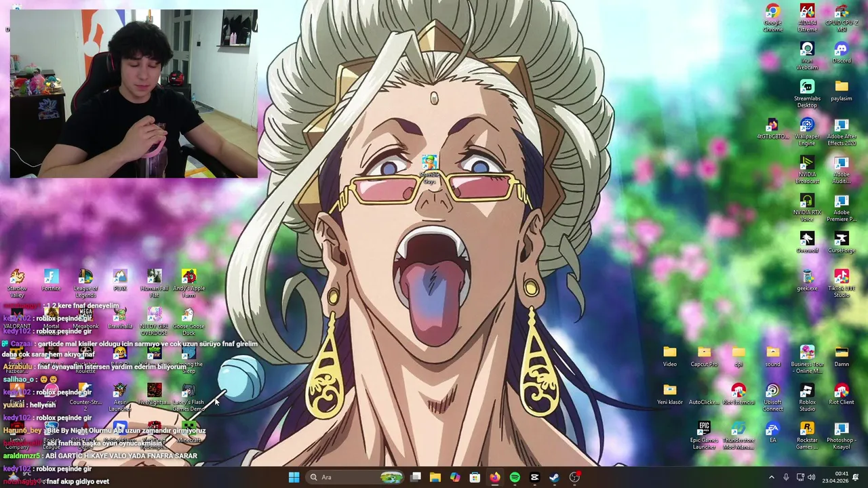The height and width of the screenshot is (488, 868).
Task: Launch AIDA64 Extreme from the desktop
Action: click(807, 18)
